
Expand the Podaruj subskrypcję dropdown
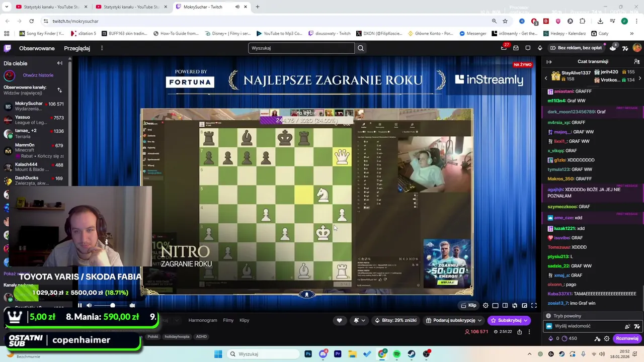479,320
